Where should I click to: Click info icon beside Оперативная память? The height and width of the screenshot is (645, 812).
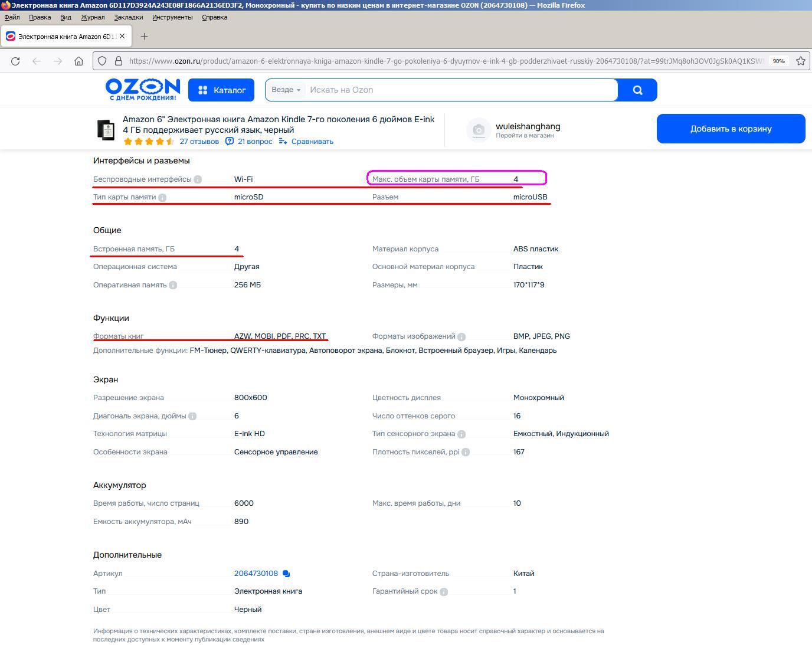(x=173, y=285)
